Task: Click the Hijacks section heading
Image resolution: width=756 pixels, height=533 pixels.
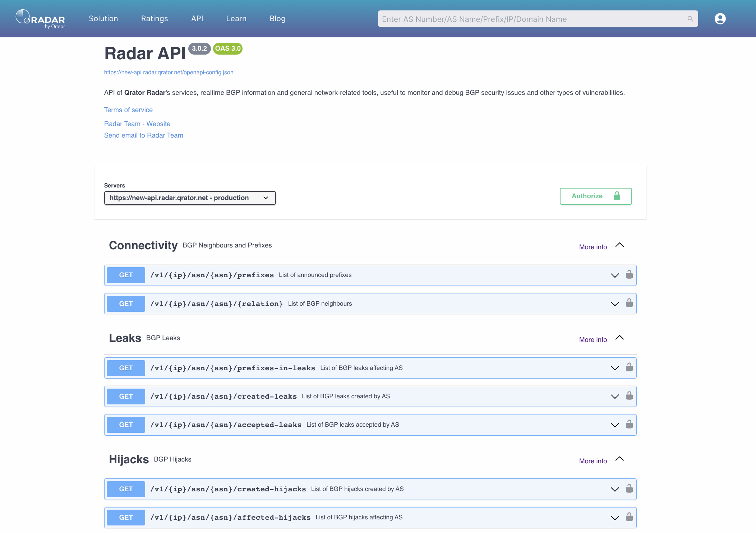Action: coord(129,459)
